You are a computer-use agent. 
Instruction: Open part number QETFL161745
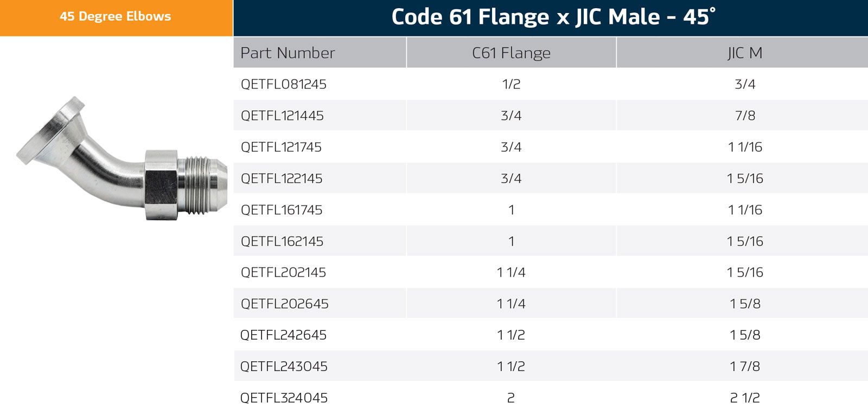(282, 210)
